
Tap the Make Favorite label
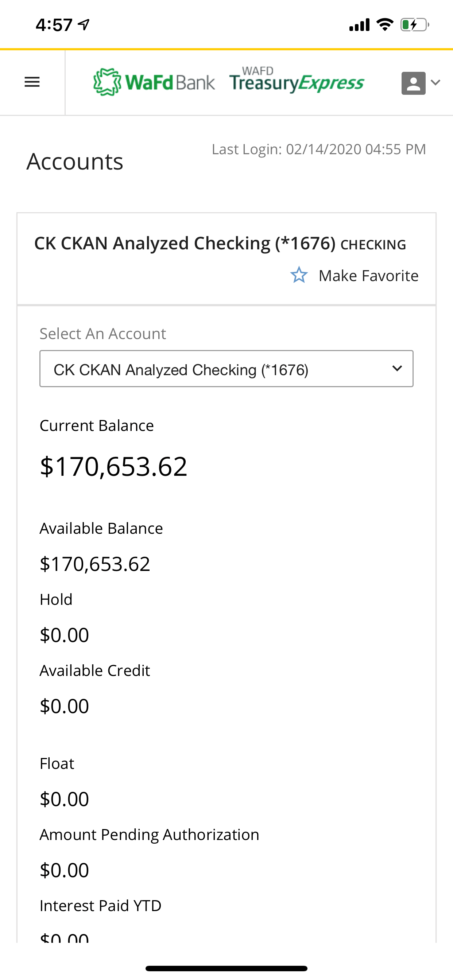pyautogui.click(x=368, y=276)
